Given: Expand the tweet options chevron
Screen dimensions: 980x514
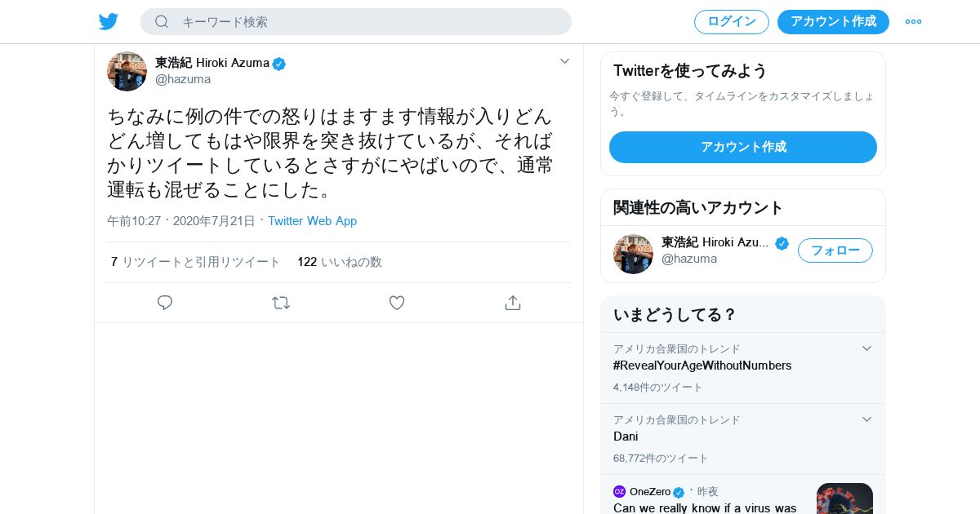Looking at the screenshot, I should (564, 61).
